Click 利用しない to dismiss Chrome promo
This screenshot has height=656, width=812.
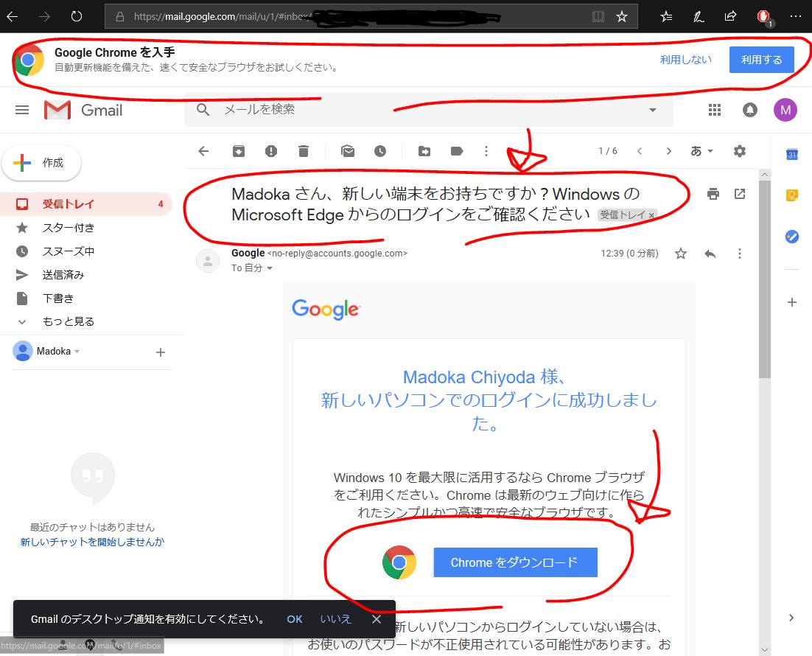[686, 60]
